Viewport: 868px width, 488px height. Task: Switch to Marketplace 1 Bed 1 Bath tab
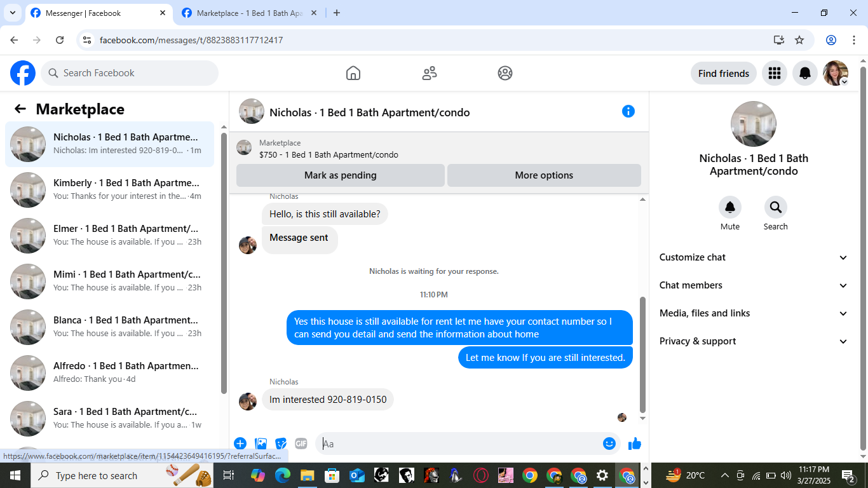pos(249,13)
